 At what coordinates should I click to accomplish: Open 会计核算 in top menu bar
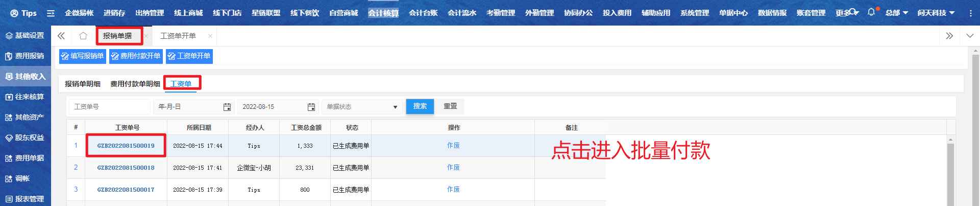tap(383, 13)
